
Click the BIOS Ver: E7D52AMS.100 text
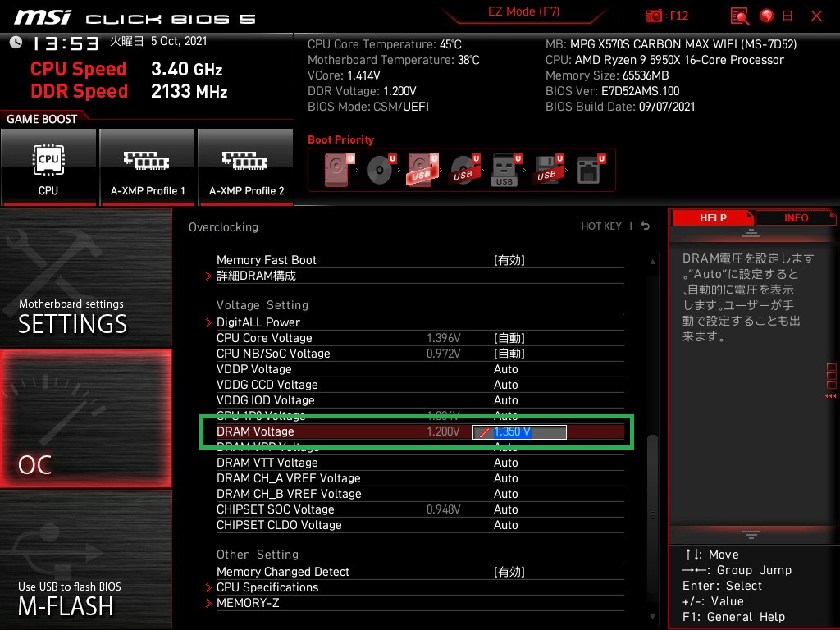coord(612,91)
